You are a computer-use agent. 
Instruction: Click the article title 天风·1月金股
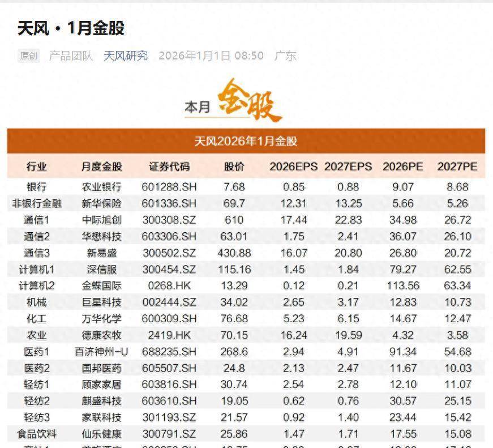click(x=71, y=28)
